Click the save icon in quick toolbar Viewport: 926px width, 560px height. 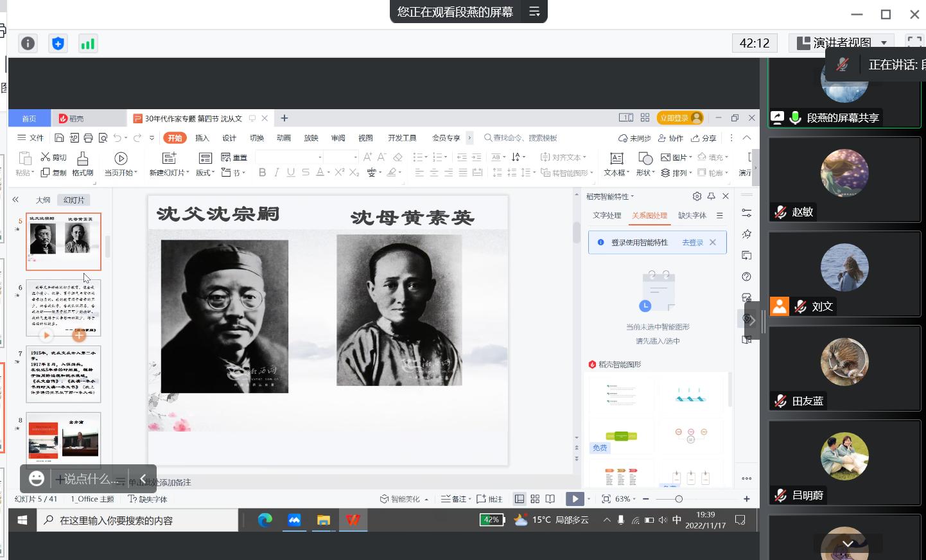59,138
